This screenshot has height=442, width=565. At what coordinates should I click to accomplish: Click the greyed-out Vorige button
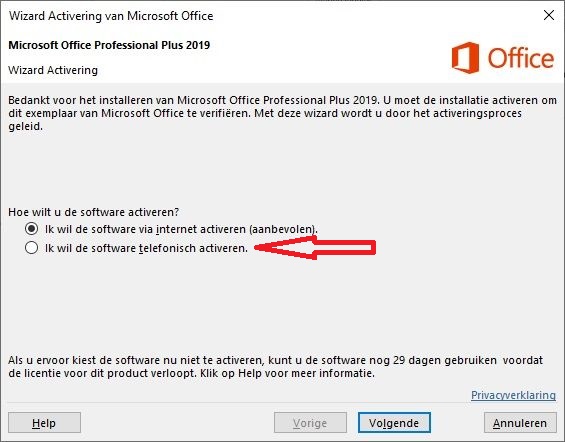(x=310, y=423)
